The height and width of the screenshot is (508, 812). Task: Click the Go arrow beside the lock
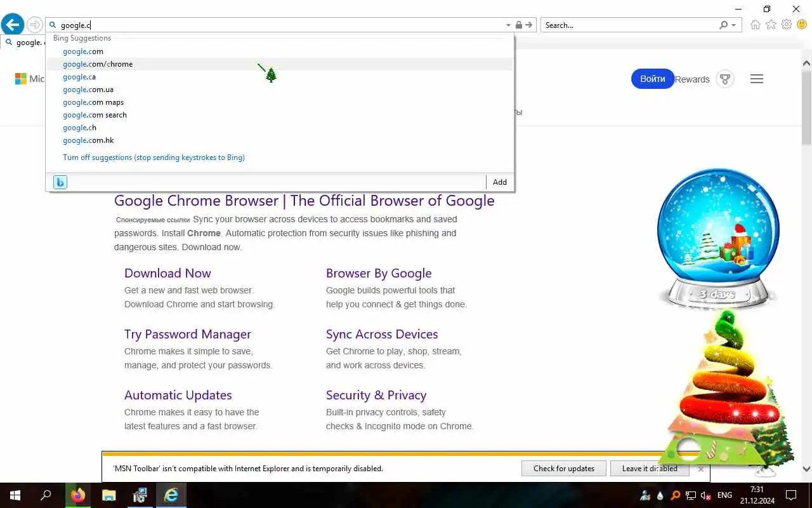pos(529,25)
